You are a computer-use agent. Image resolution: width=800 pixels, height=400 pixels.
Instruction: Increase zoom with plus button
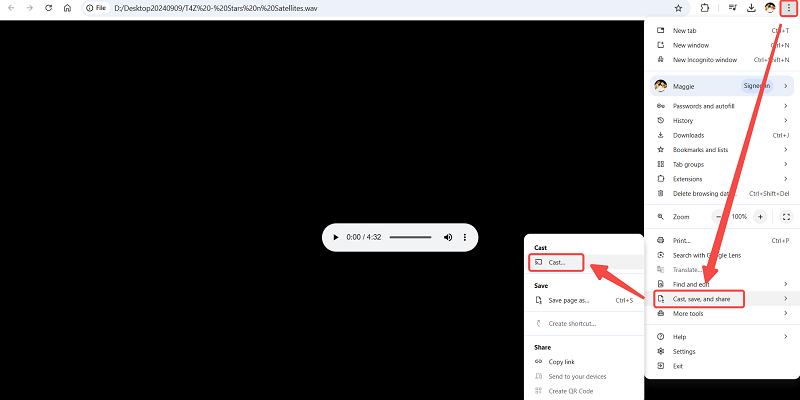coord(760,217)
